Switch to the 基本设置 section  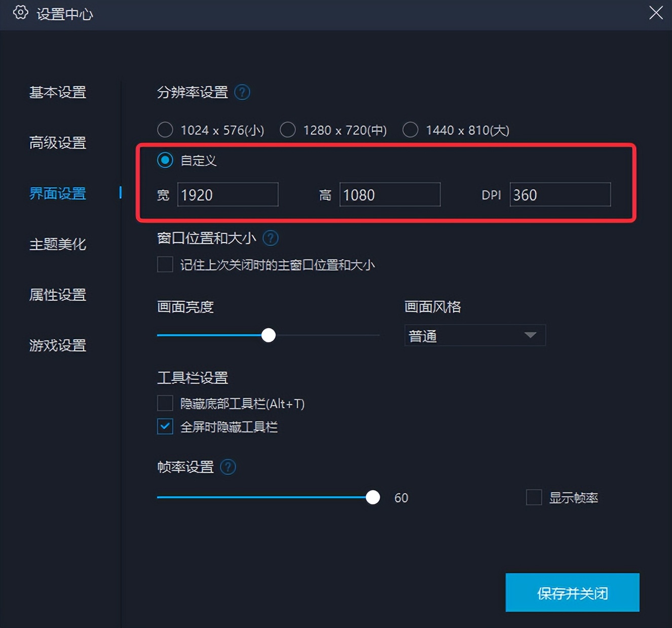coord(57,93)
